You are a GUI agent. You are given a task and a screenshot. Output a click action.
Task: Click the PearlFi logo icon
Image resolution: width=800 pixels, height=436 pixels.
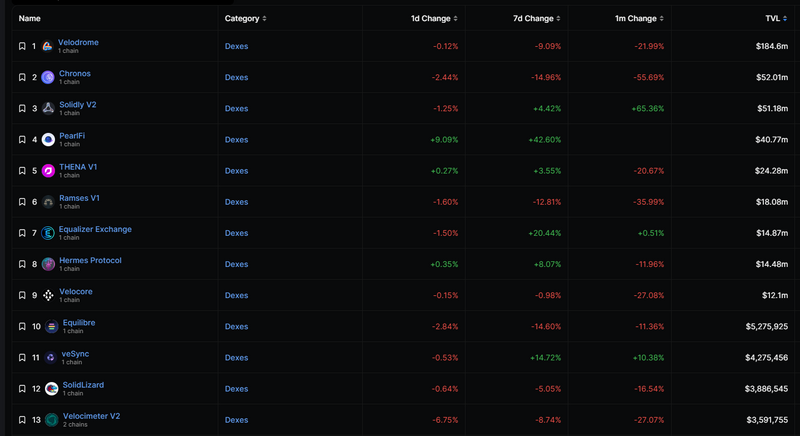48,140
